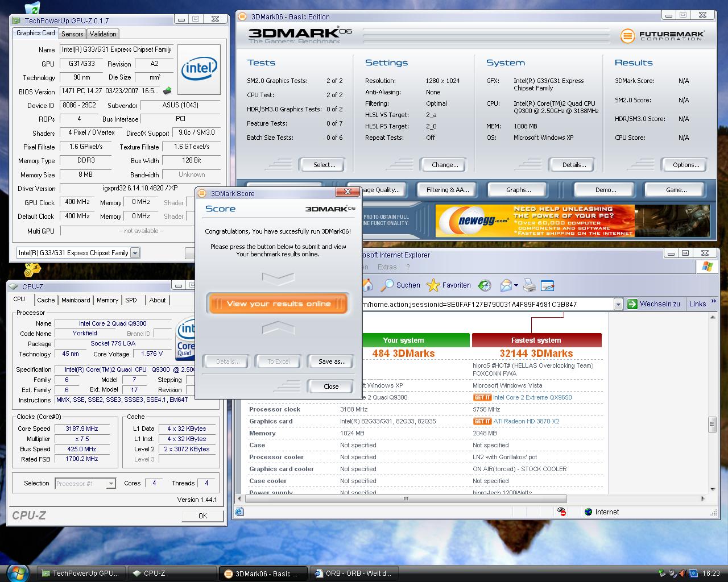Viewport: 728px width, 582px height.
Task: Click Intel Core 2 Extreme QX9650 link
Action: [532, 397]
